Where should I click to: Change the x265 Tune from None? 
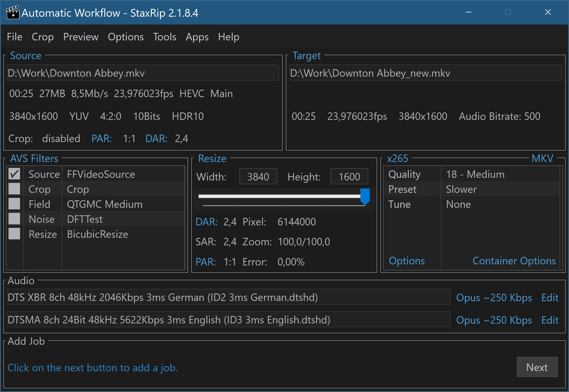coord(458,204)
